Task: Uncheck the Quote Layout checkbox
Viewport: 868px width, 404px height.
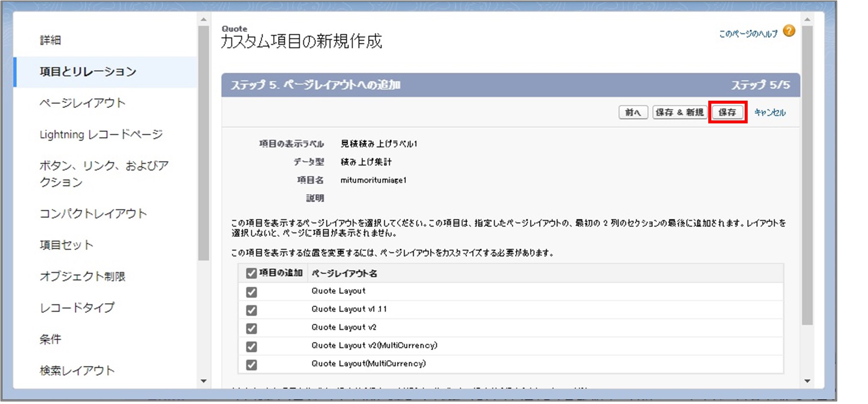Action: (251, 292)
